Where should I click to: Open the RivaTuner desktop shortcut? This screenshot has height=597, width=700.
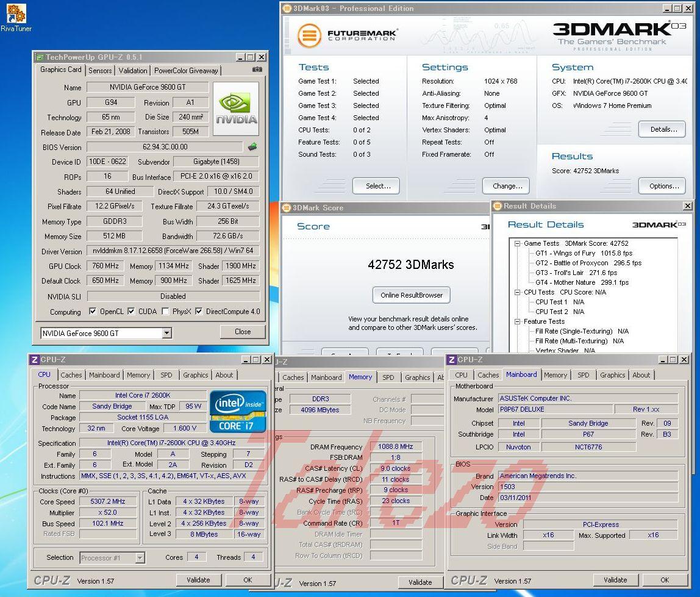16,18
